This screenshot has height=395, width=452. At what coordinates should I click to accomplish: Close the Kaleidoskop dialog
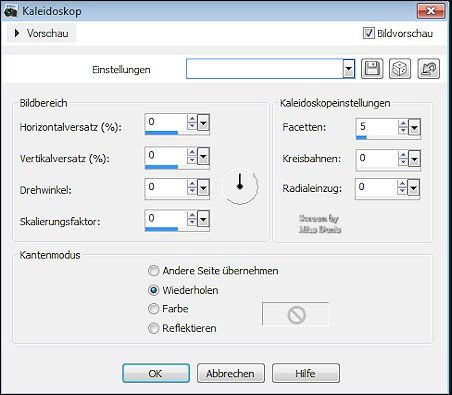coord(431,11)
